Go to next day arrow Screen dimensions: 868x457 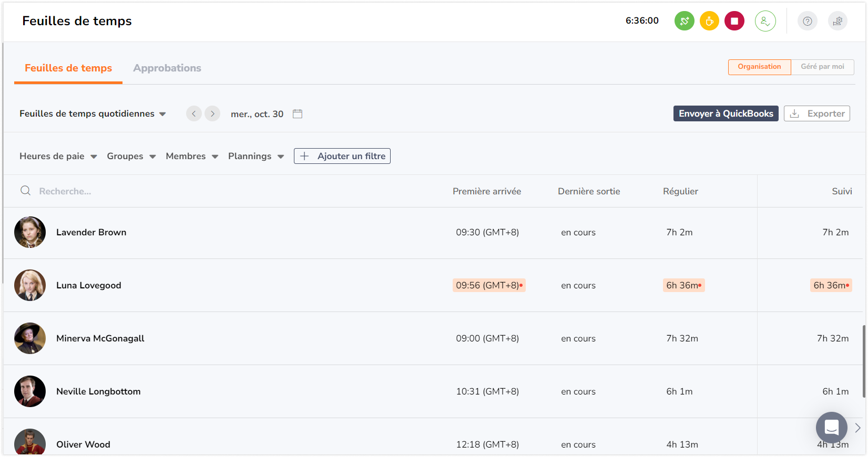click(x=212, y=113)
